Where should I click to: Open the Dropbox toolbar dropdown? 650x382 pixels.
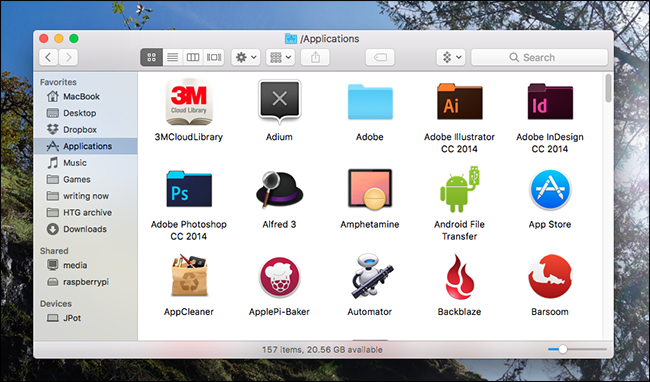click(451, 57)
